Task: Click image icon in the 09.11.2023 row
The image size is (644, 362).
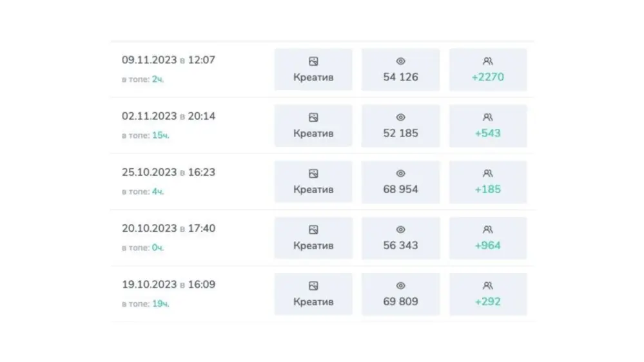Action: pyautogui.click(x=313, y=62)
